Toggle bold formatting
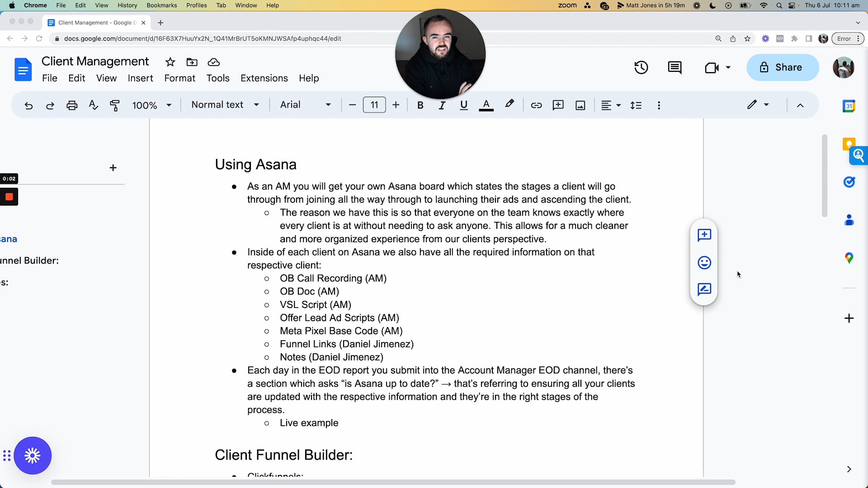This screenshot has height=488, width=868. pyautogui.click(x=420, y=105)
